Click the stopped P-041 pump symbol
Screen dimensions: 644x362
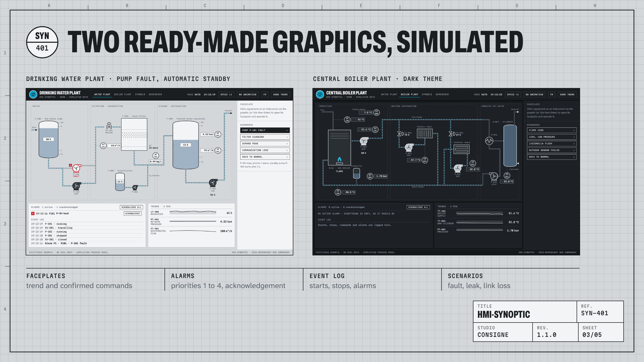[494, 176]
